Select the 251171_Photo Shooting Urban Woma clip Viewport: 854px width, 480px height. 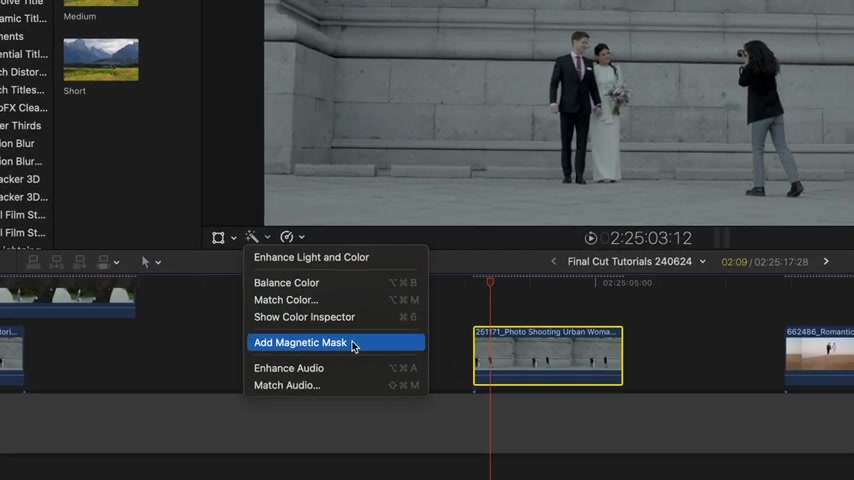click(548, 356)
